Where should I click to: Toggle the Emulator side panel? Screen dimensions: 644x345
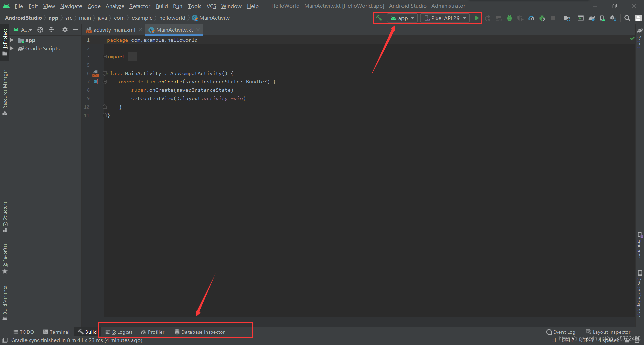tap(639, 245)
